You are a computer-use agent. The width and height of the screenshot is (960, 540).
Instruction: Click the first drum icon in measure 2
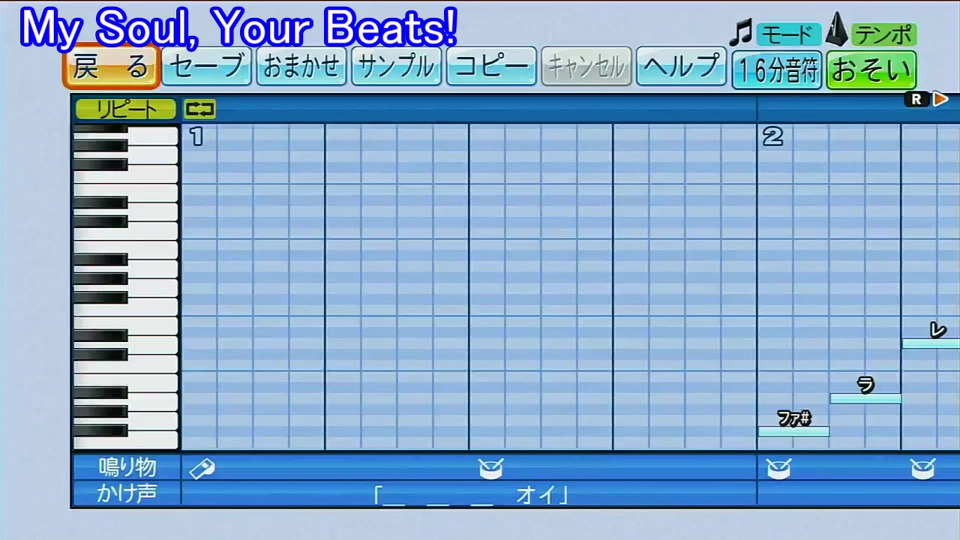click(x=779, y=468)
